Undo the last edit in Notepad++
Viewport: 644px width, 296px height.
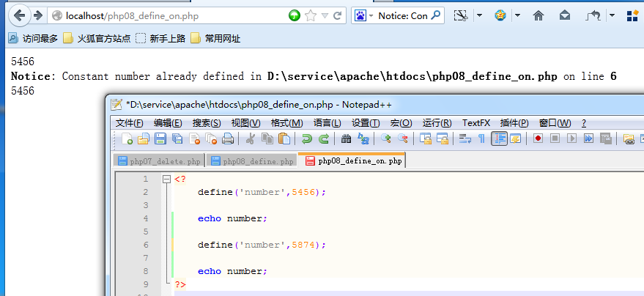(306, 138)
